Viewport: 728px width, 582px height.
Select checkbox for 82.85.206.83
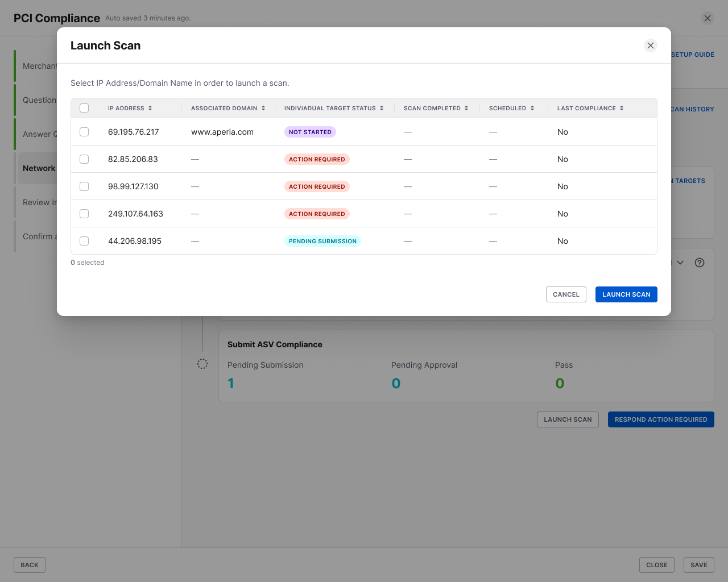84,159
